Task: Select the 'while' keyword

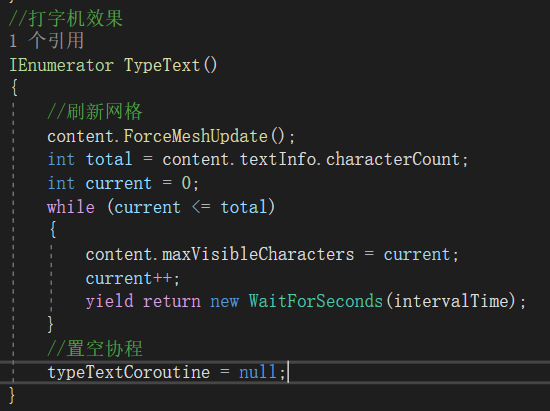Action: 71,207
